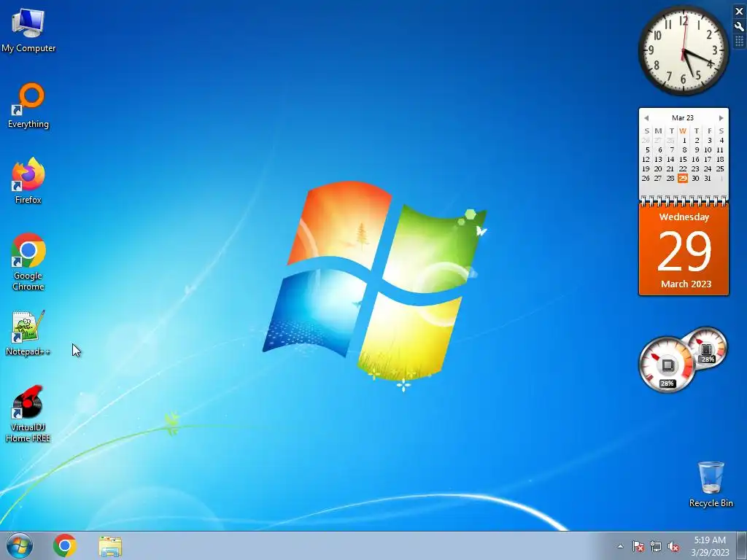Select the Recycle Bin icon
The width and height of the screenshot is (747, 560).
pos(711,484)
